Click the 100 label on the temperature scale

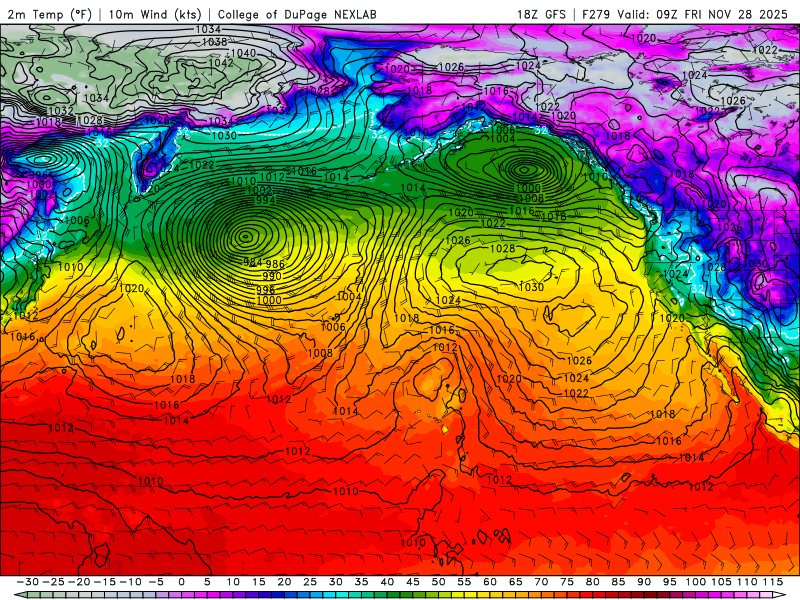695,582
